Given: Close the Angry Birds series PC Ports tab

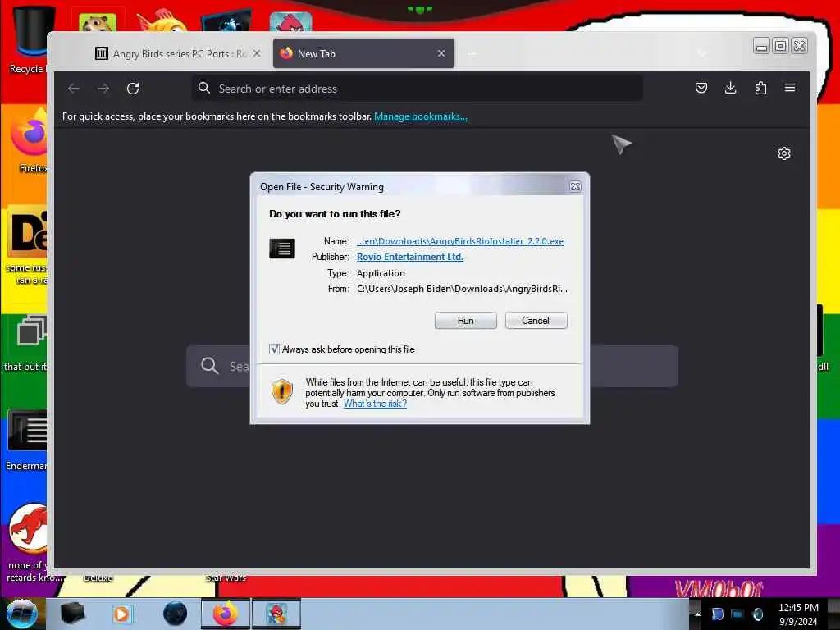Looking at the screenshot, I should tap(257, 53).
